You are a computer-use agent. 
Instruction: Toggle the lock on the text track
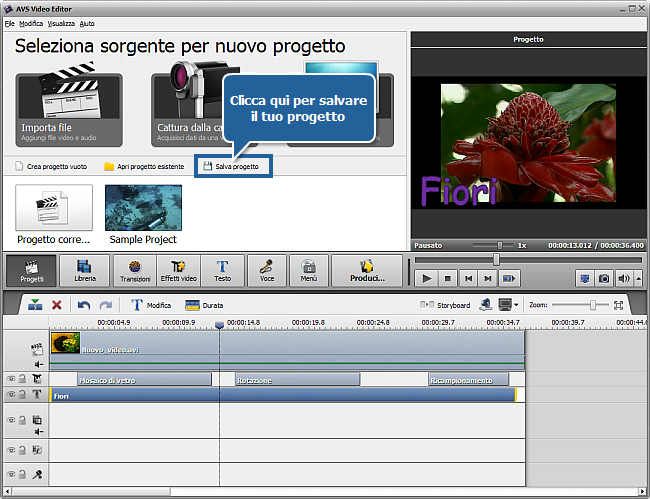coord(23,395)
